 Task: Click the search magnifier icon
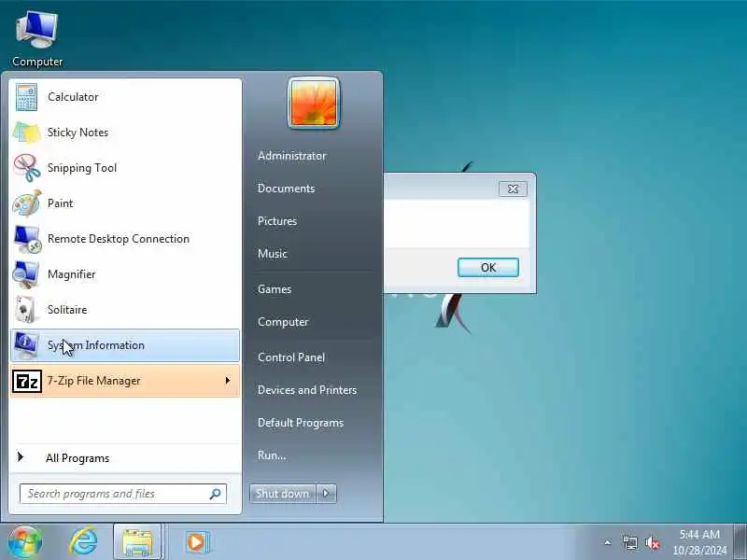[x=216, y=494]
